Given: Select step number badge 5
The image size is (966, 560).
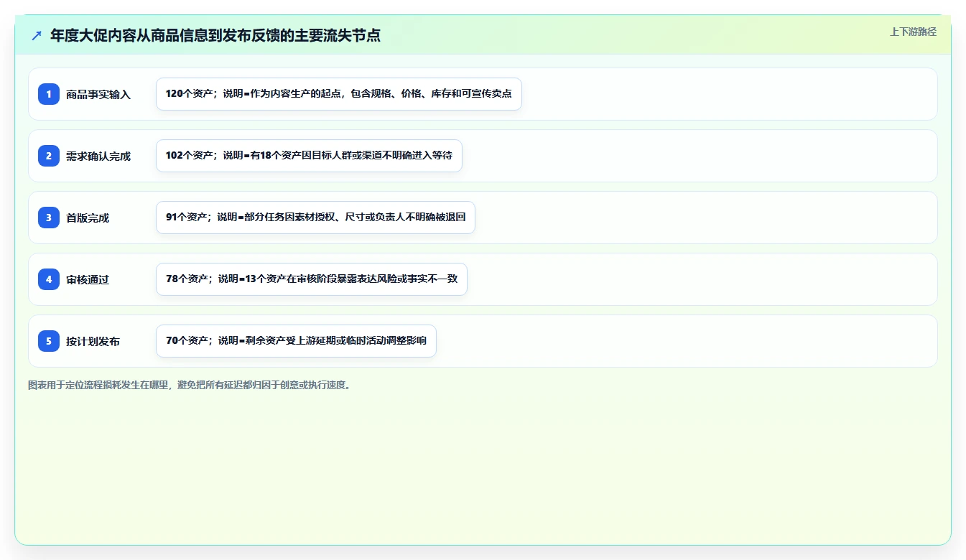Looking at the screenshot, I should tap(49, 341).
